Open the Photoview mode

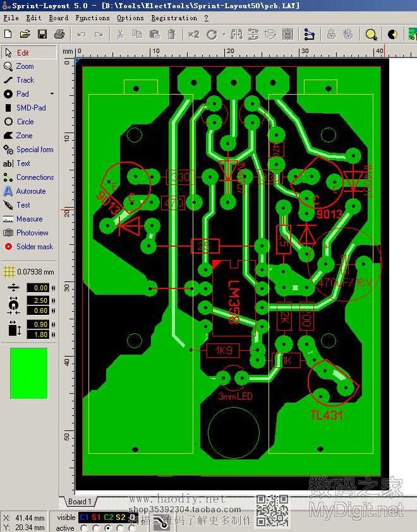pos(32,233)
